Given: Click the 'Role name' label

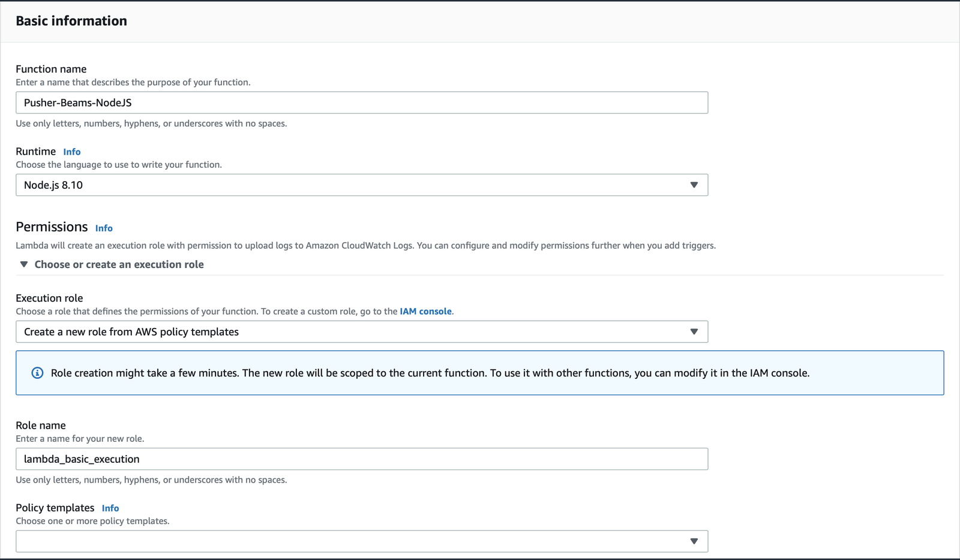Looking at the screenshot, I should 41,425.
